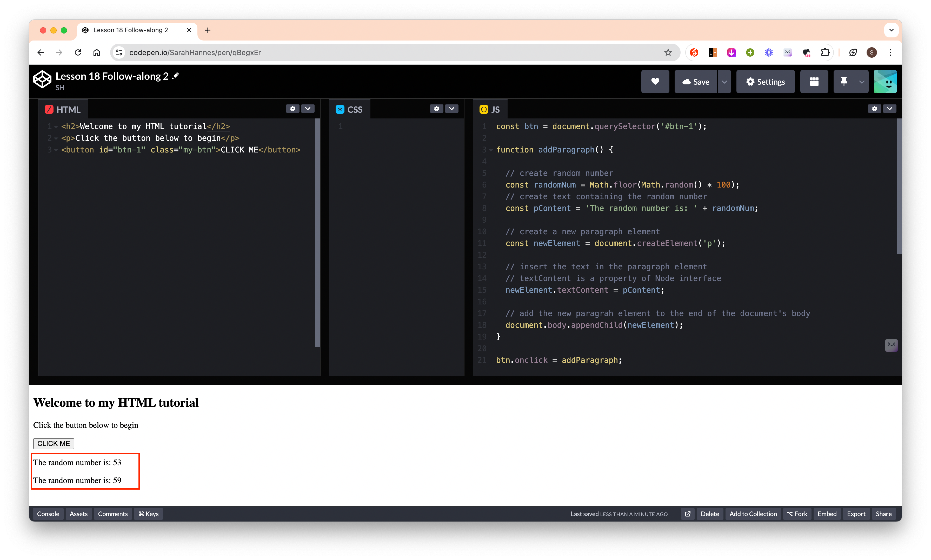
Task: Open the Comments panel
Action: point(113,514)
